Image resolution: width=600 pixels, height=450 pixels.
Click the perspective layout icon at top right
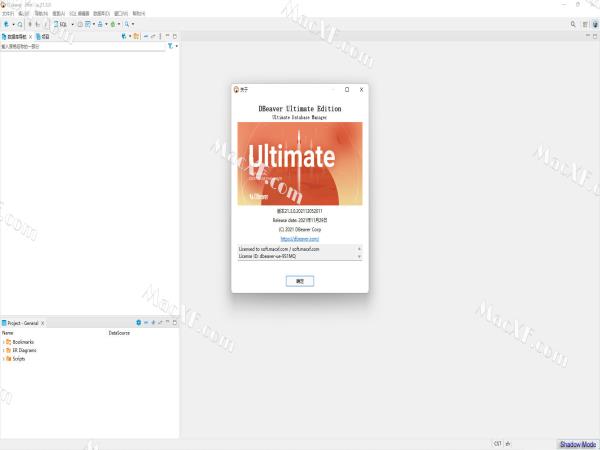pyautogui.click(x=585, y=24)
